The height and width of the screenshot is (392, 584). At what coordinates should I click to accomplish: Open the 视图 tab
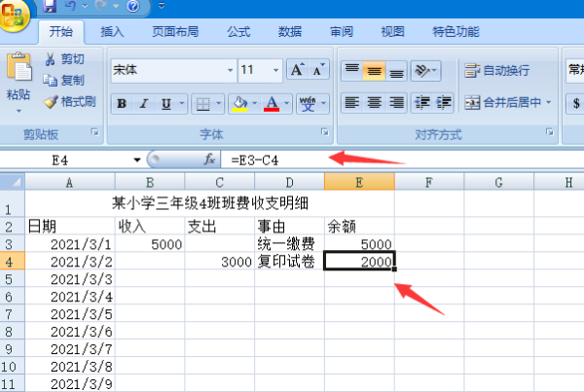coord(392,32)
